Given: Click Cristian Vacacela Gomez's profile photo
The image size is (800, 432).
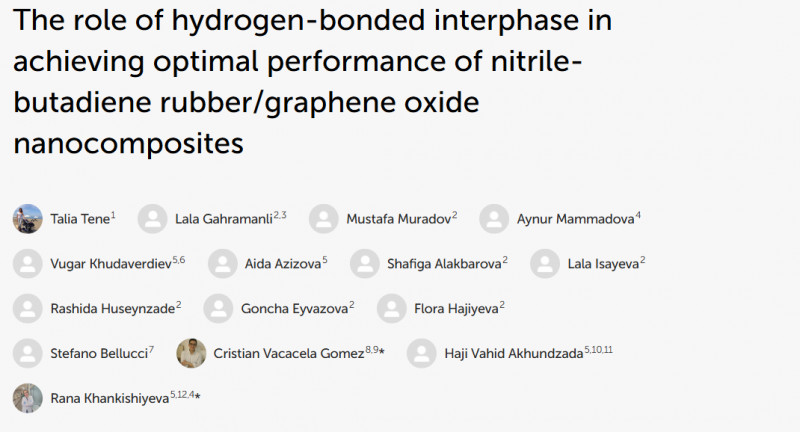Looking at the screenshot, I should [x=191, y=354].
